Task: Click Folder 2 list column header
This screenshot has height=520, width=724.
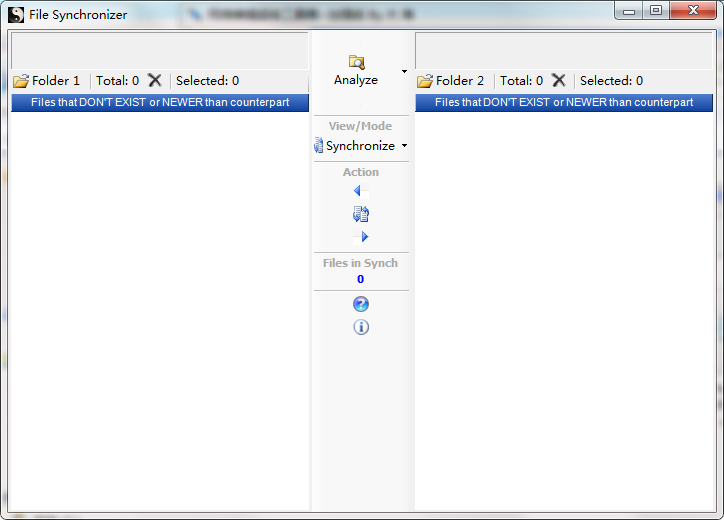Action: 564,103
